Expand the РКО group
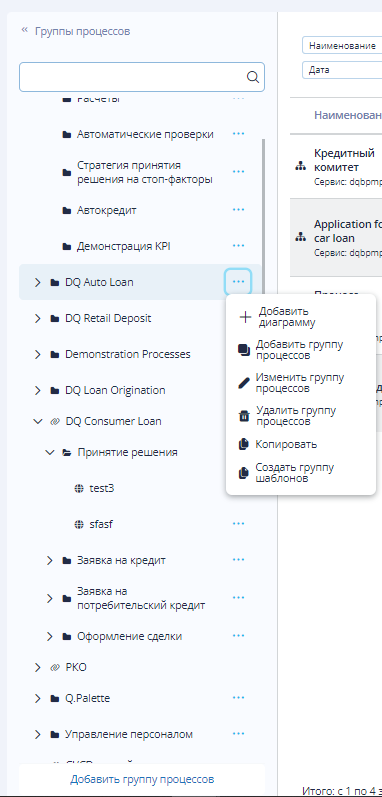This screenshot has width=382, height=797. 37,667
